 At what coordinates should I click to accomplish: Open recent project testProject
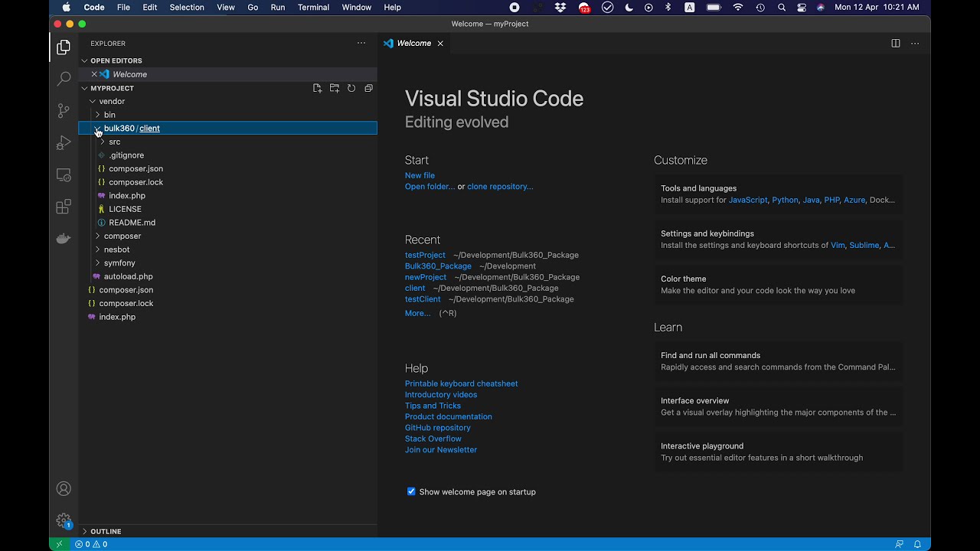pos(425,255)
